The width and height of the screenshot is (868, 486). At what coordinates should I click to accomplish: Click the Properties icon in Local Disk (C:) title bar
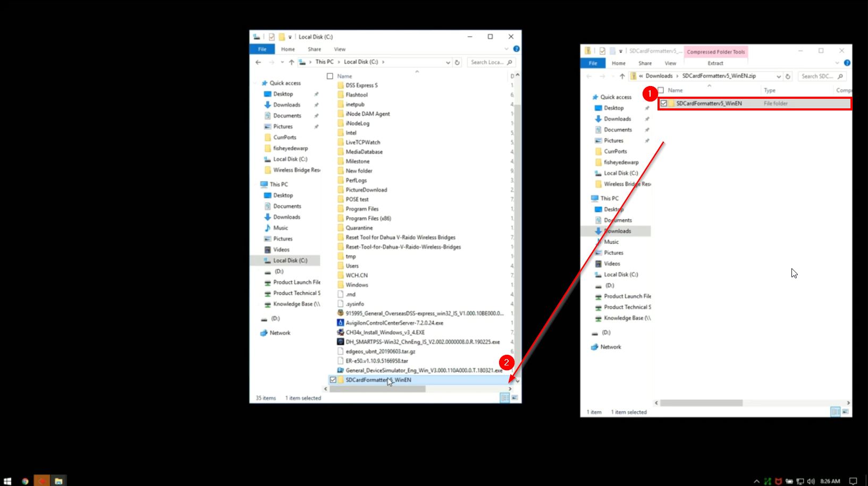coord(272,37)
